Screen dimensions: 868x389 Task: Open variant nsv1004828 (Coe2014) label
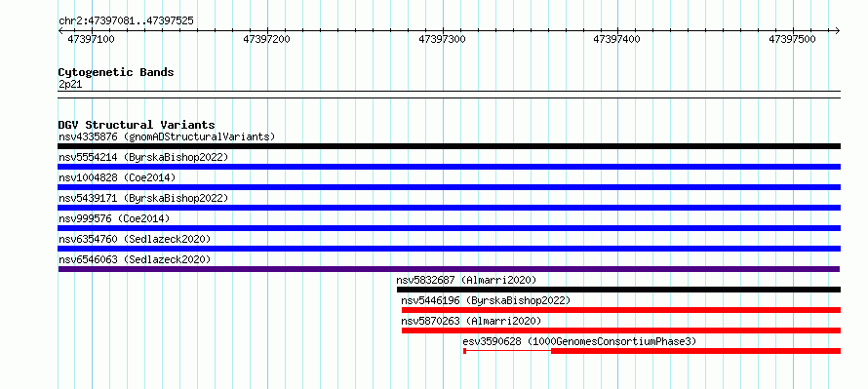point(117,177)
